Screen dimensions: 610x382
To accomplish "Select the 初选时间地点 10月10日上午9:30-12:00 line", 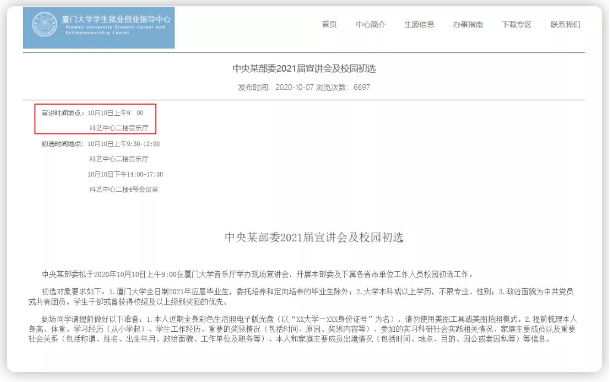I will coord(101,144).
